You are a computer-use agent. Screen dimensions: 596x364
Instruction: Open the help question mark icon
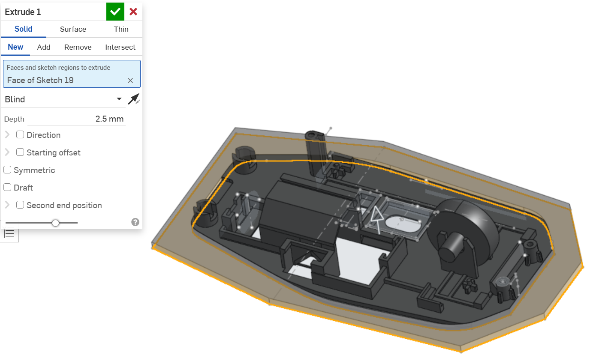[x=135, y=222]
